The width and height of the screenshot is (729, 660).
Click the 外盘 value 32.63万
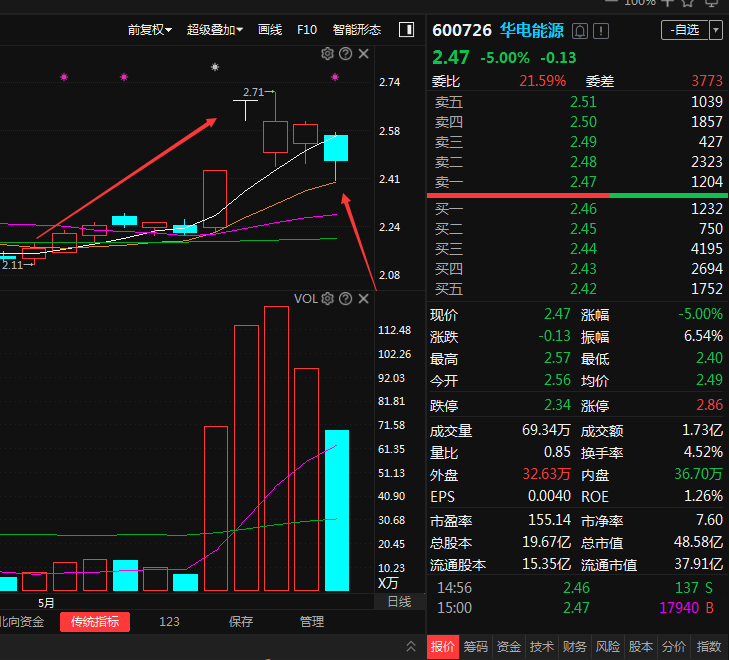[546, 474]
